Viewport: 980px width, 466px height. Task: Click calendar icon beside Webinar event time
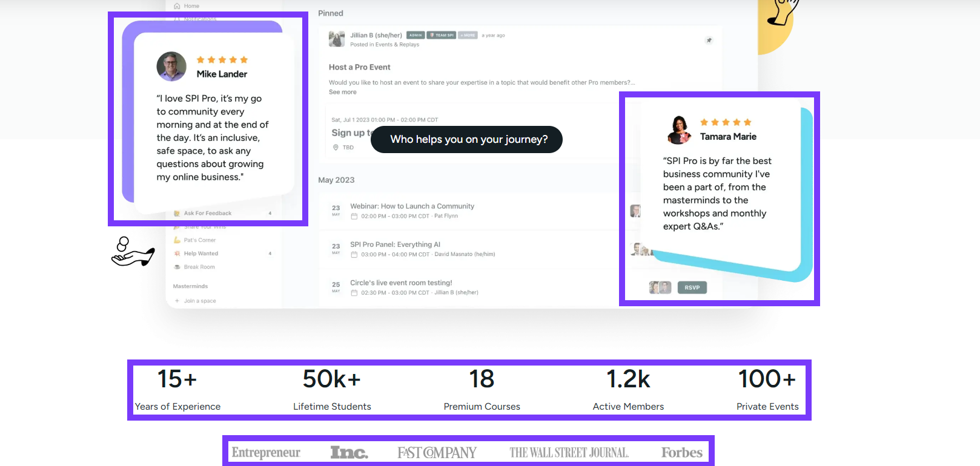tap(354, 216)
